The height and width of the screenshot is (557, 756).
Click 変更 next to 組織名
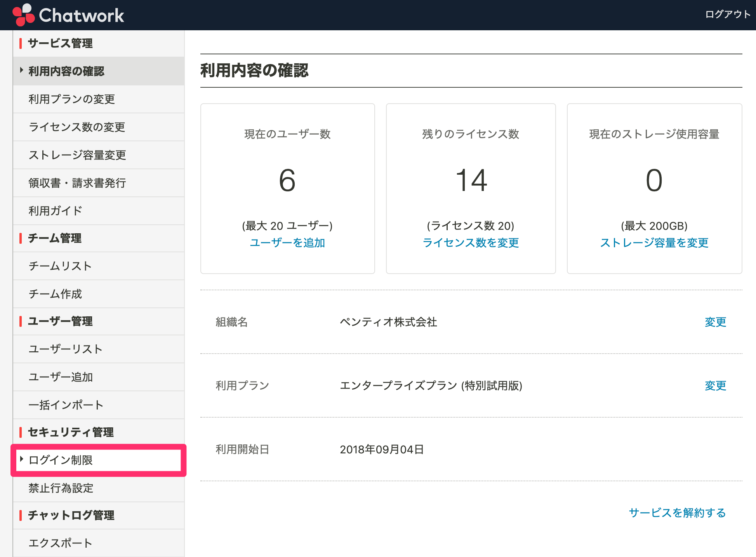(x=715, y=322)
